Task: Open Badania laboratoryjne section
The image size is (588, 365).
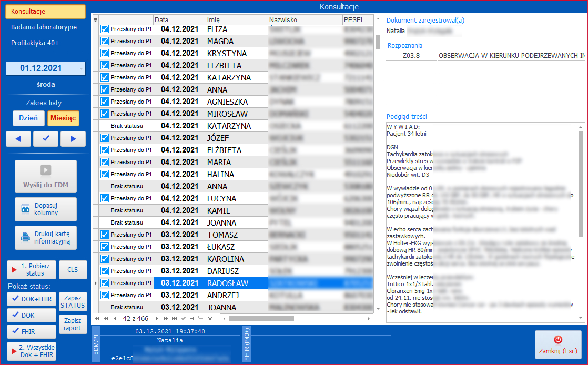Action: (44, 27)
